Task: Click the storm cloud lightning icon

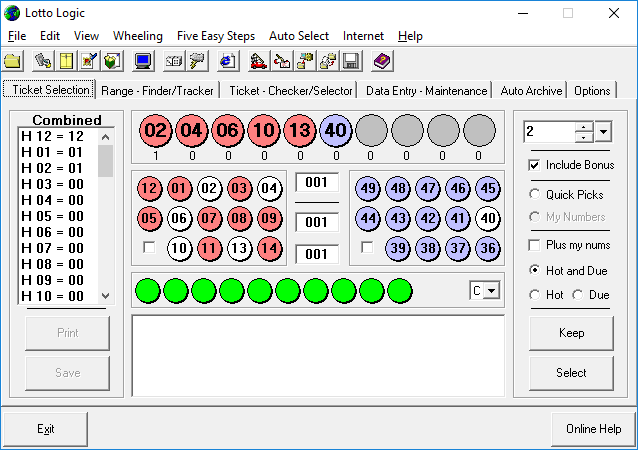Action: tap(197, 61)
